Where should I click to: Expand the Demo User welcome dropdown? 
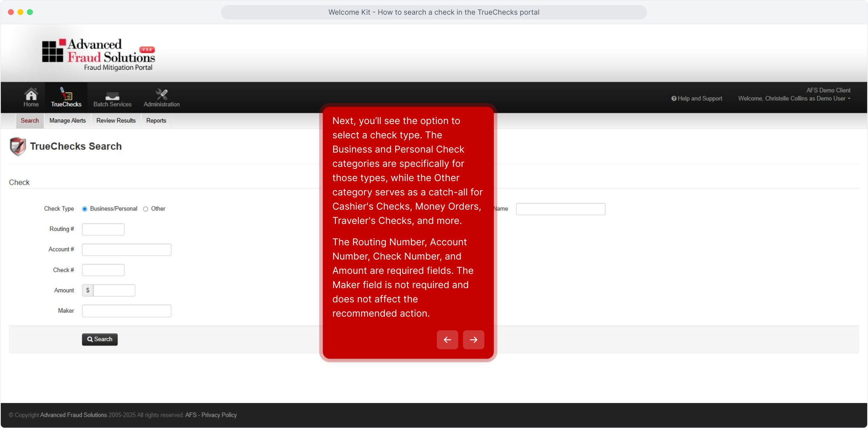point(794,99)
